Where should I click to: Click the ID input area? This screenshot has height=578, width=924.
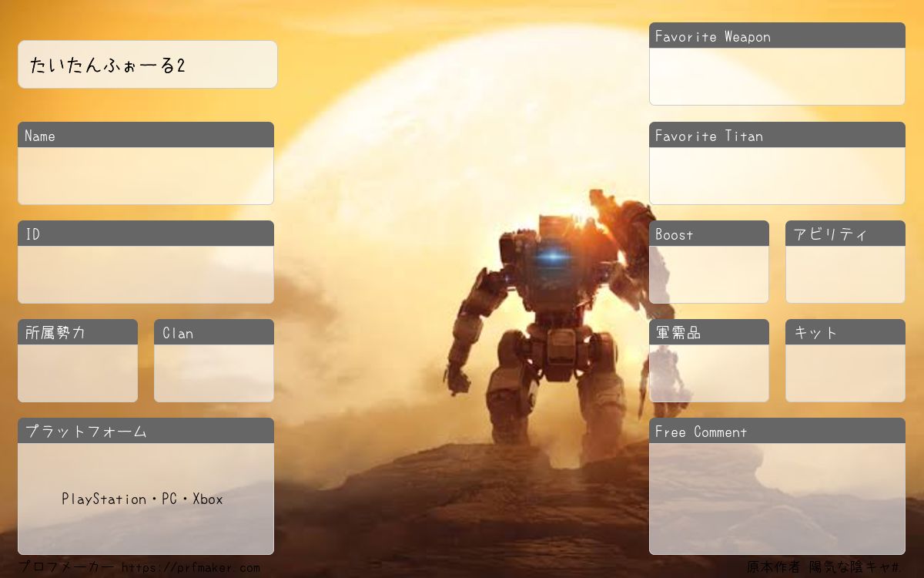[x=146, y=274]
